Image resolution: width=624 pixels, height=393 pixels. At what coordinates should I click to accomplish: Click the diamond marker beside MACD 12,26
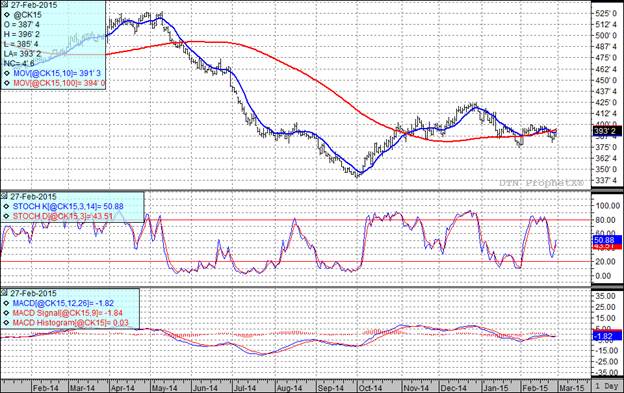6,303
